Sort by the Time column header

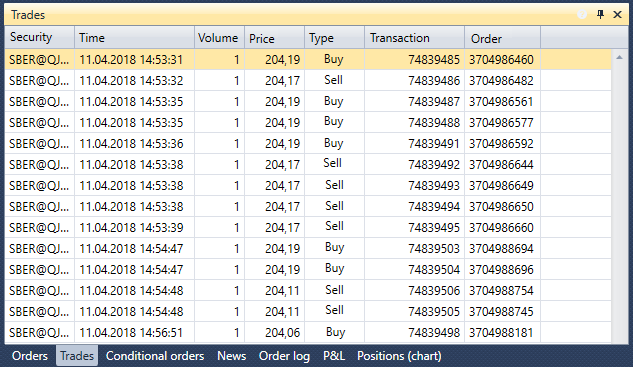(x=134, y=38)
